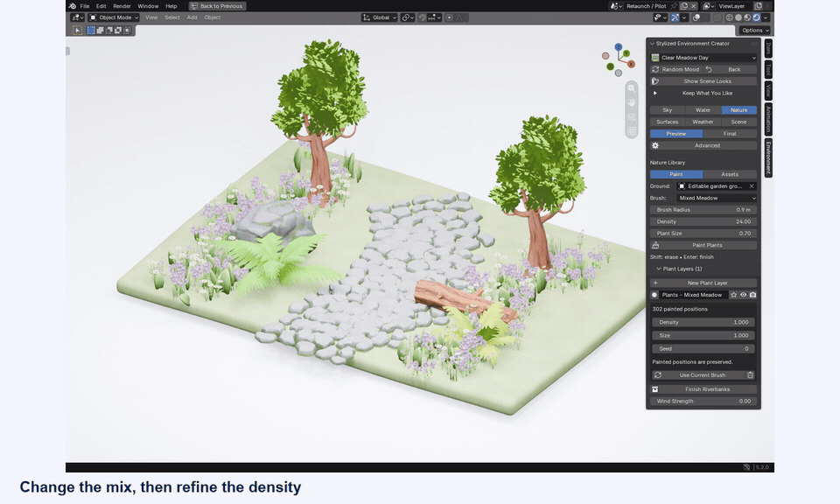Open Clear Meadow Day preset dropdown
Screen dimensions: 840x504
pos(703,58)
